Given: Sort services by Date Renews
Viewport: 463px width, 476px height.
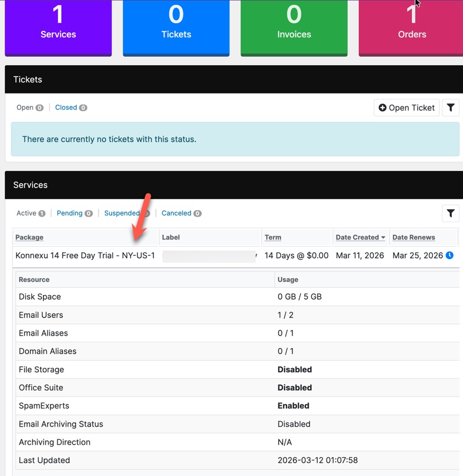Looking at the screenshot, I should pyautogui.click(x=413, y=237).
